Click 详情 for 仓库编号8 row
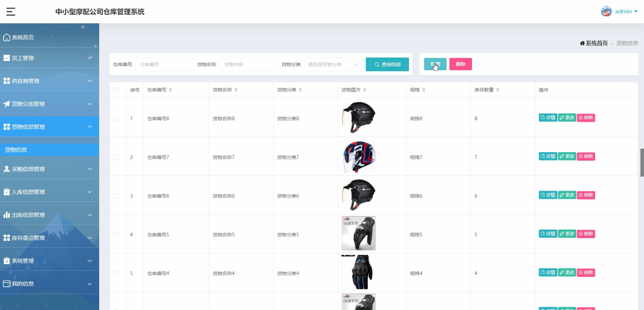Screen dimensions: 644x310 (x=548, y=117)
